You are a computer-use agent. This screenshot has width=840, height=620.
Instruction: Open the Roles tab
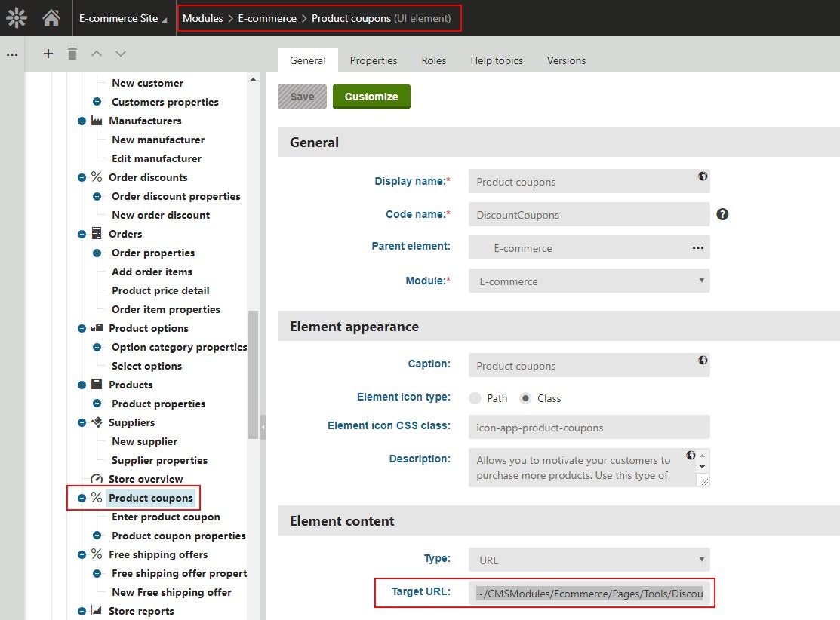433,60
